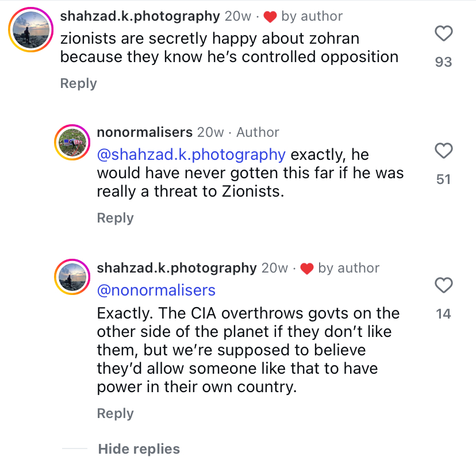Open the blue @shahzad.k.photography mention link
Image resolution: width=476 pixels, height=460 pixels.
(191, 155)
